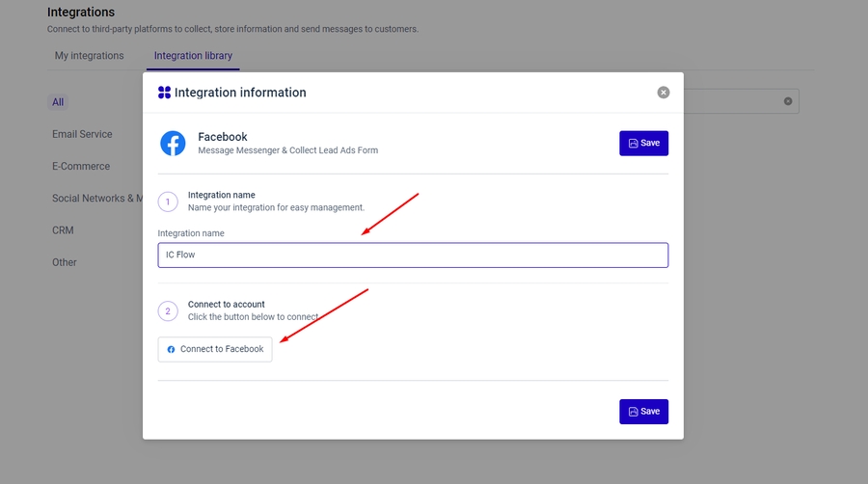Click the step 1 circle indicator
The width and height of the screenshot is (868, 484).
click(x=168, y=202)
